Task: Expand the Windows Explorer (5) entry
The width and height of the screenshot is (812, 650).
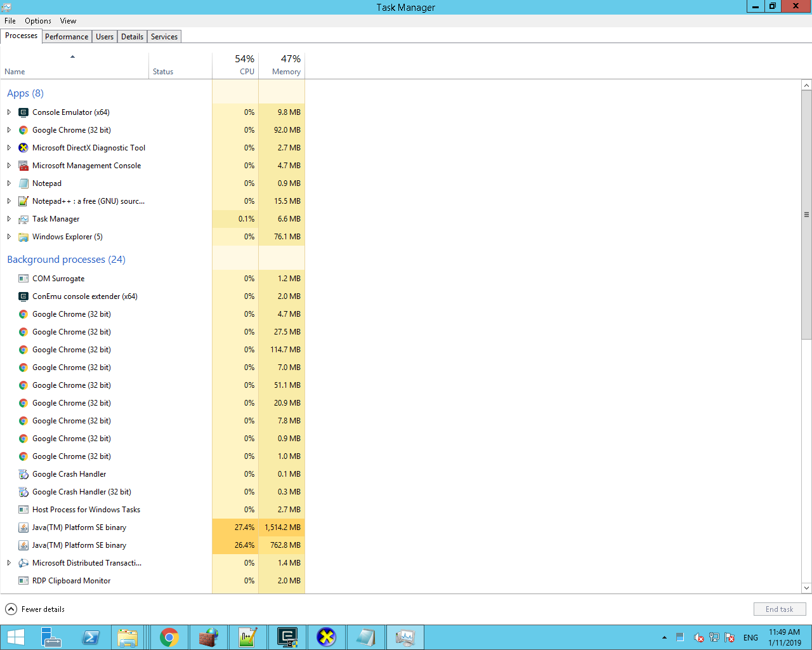Action: click(9, 237)
